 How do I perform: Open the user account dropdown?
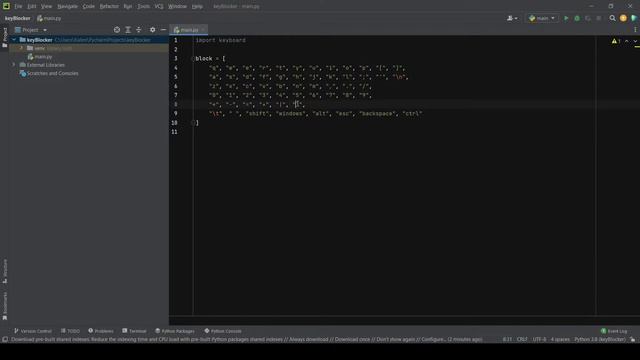(512, 18)
